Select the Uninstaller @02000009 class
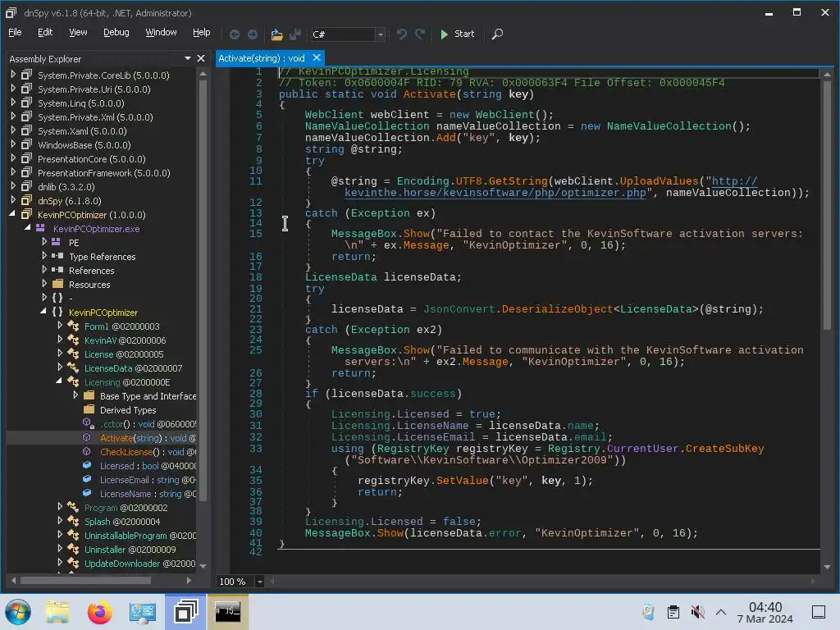 (x=130, y=549)
